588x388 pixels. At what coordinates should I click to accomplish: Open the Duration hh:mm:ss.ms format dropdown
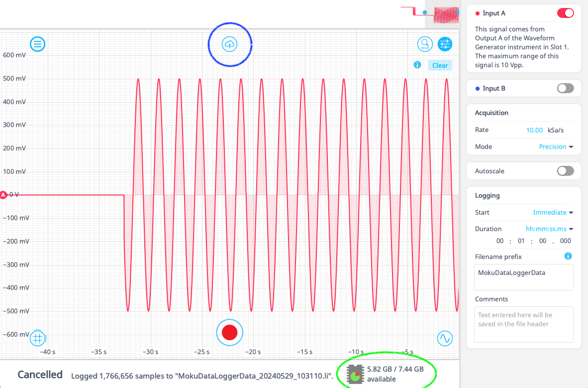pyautogui.click(x=550, y=229)
